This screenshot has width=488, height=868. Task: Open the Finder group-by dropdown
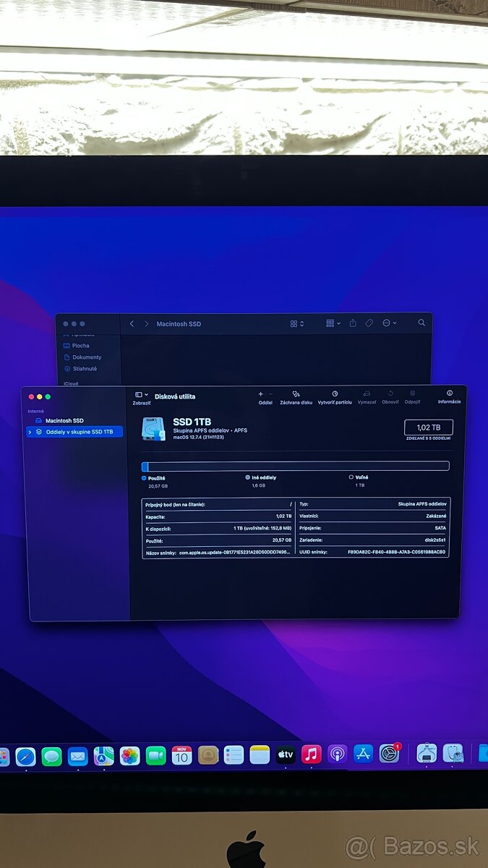click(333, 323)
